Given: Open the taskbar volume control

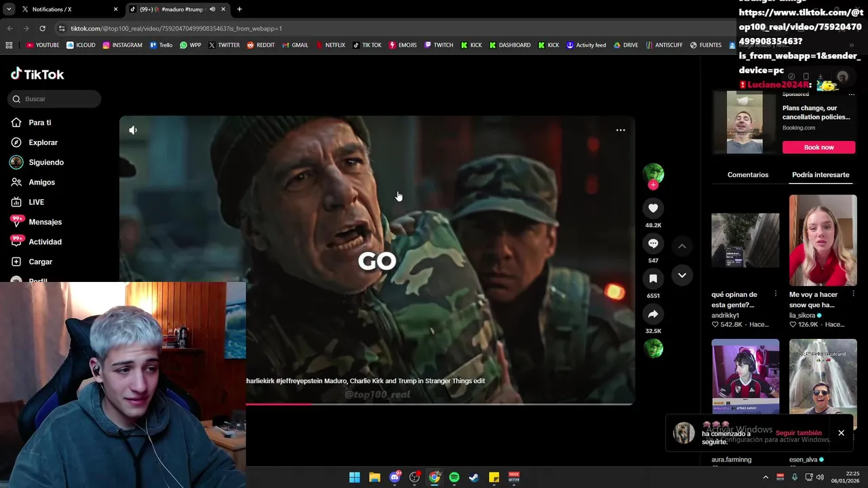Looking at the screenshot, I should coord(820,477).
